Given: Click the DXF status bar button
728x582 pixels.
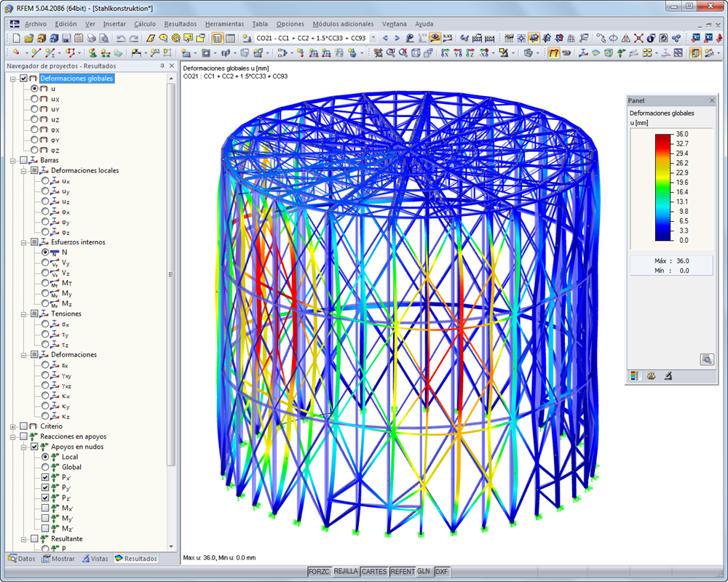Looking at the screenshot, I should pyautogui.click(x=441, y=572).
